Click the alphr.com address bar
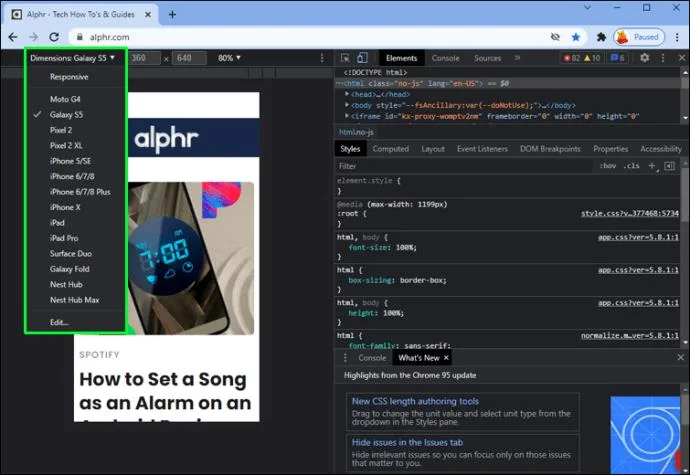690x475 pixels. (x=308, y=37)
